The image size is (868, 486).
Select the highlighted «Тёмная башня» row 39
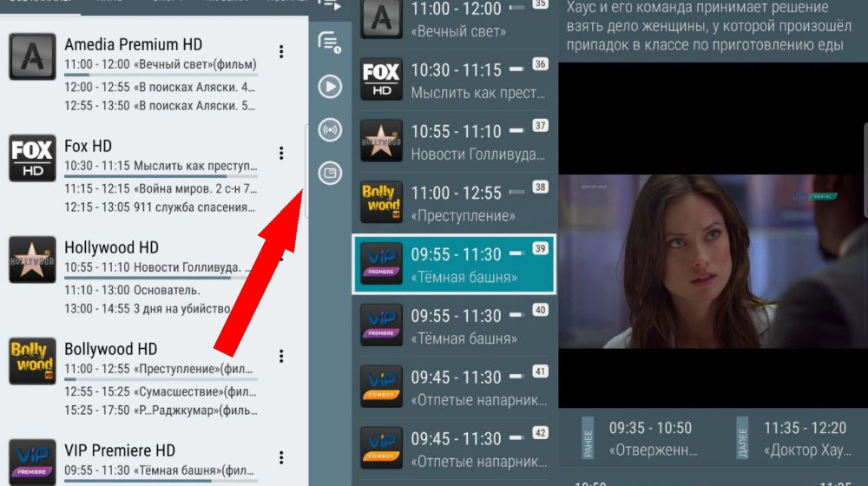pyautogui.click(x=454, y=264)
